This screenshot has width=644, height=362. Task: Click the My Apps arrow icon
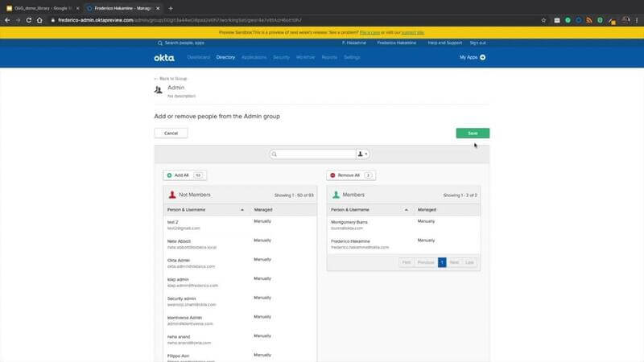tap(482, 58)
